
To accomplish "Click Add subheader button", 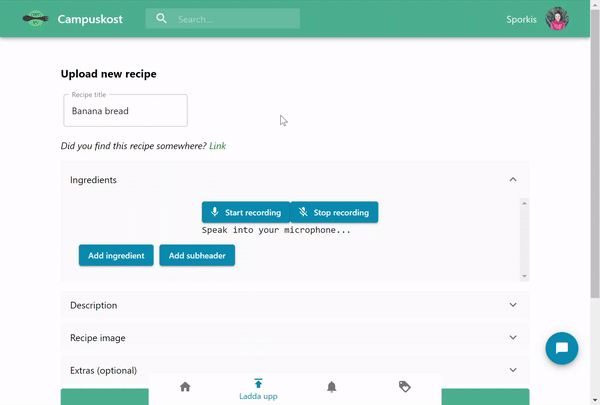I will [197, 255].
